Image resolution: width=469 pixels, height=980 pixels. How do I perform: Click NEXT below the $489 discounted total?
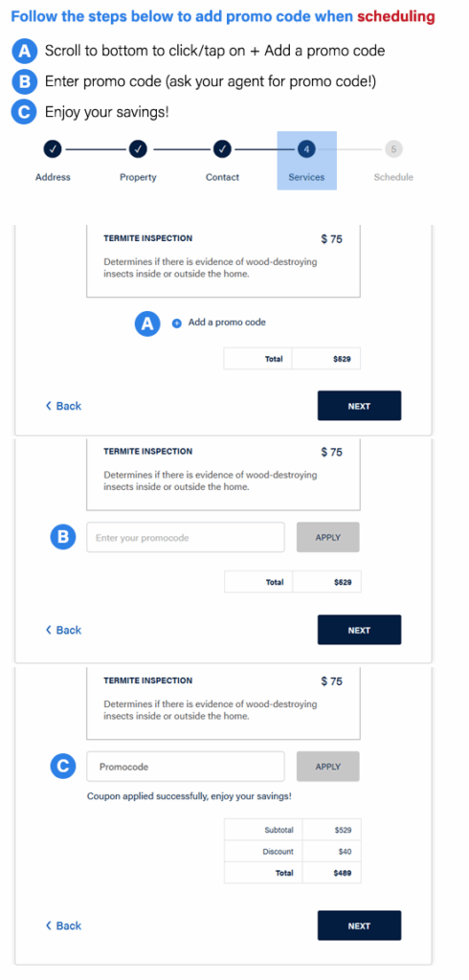tap(359, 925)
